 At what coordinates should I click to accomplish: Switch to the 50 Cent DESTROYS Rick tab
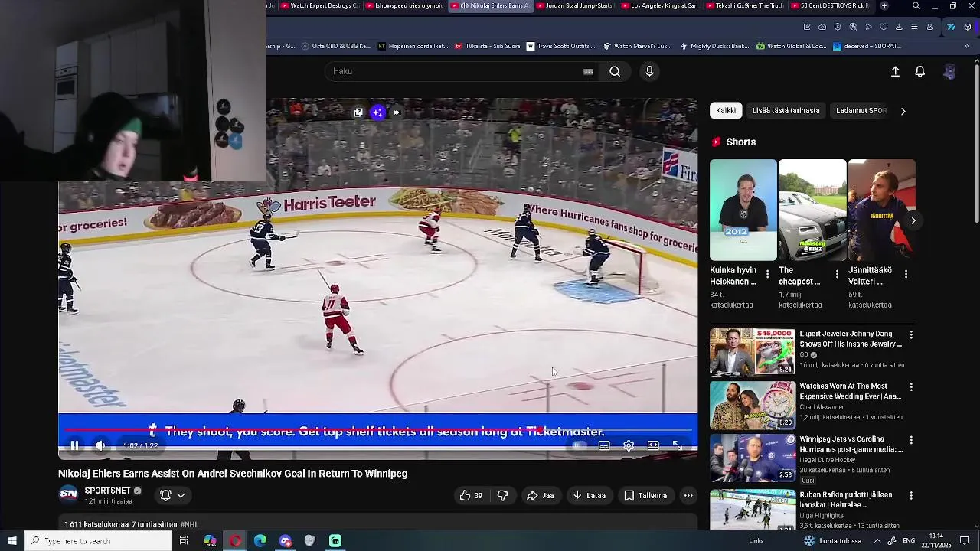(x=829, y=5)
